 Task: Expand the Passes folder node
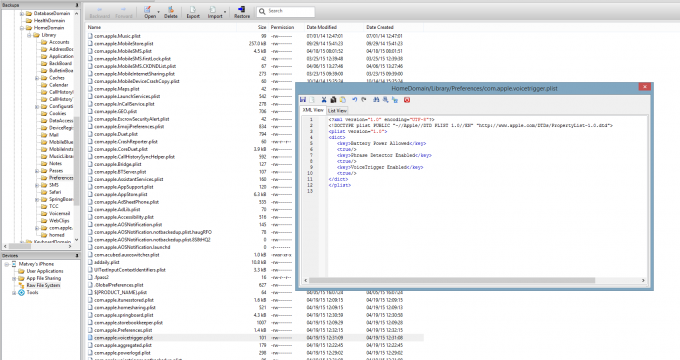[x=37, y=171]
